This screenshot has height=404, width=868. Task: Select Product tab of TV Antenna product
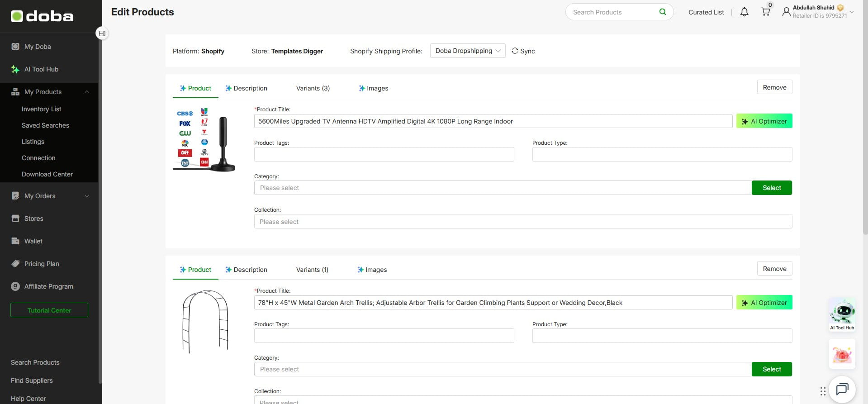195,88
